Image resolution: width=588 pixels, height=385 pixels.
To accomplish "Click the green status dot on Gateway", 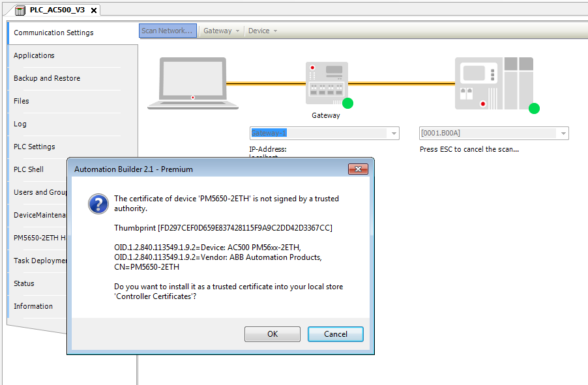I will (347, 103).
